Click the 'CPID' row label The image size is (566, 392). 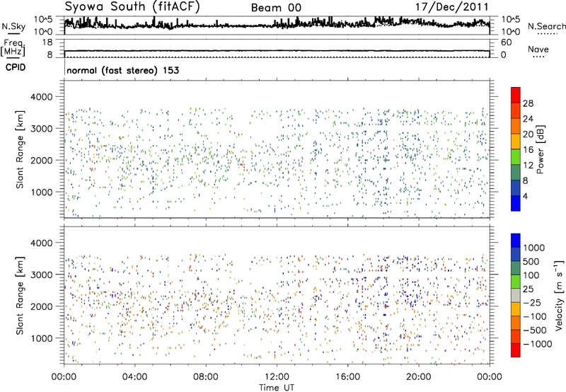(x=16, y=67)
